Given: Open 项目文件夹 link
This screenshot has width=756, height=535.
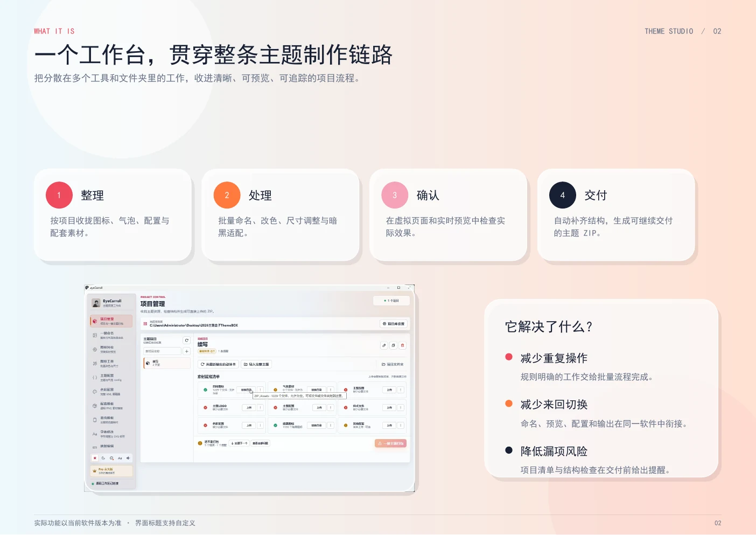Looking at the screenshot, I should coord(393,365).
